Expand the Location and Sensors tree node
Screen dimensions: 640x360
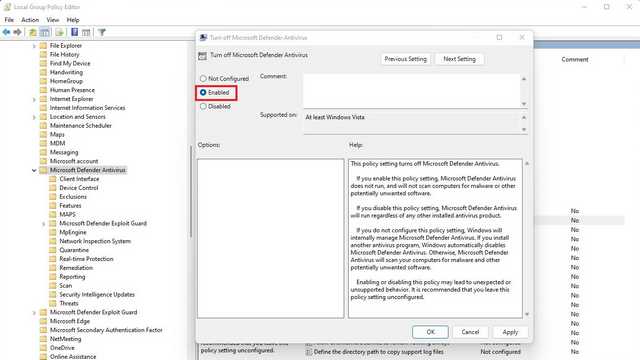click(x=34, y=117)
